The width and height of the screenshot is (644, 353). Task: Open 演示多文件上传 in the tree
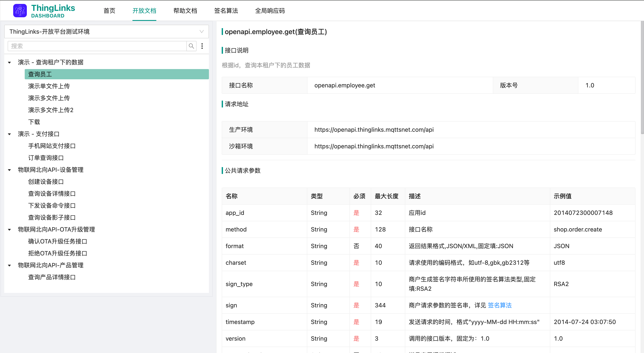pos(49,98)
